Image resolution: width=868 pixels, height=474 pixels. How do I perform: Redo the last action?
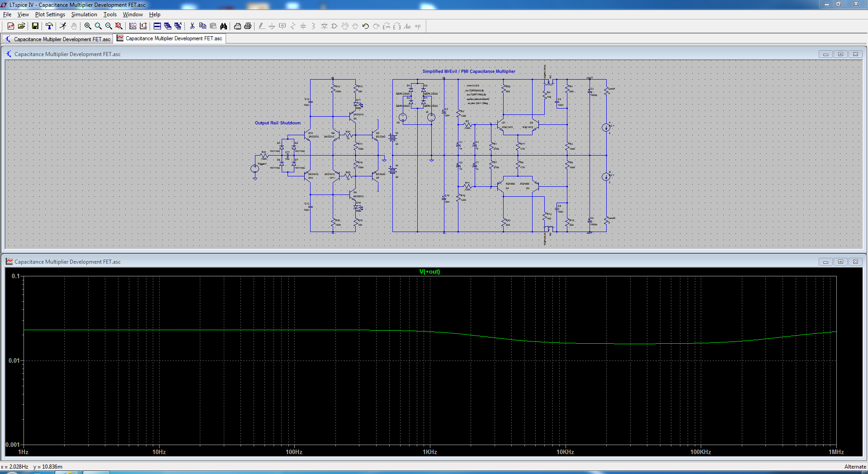[x=376, y=26]
